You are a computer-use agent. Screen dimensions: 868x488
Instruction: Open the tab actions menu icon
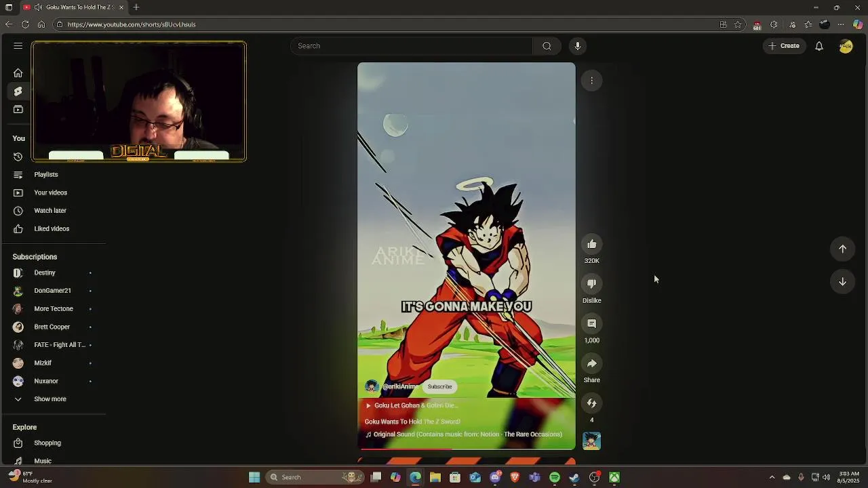pos(9,7)
